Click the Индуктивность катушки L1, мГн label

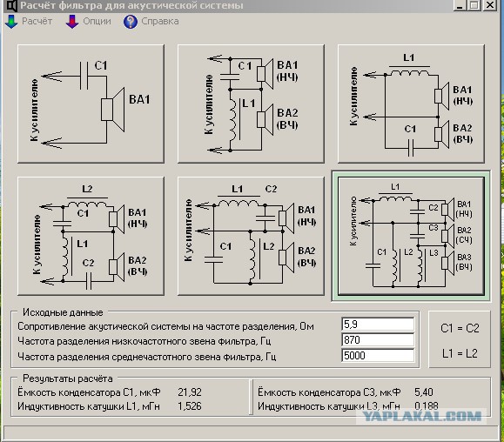[89, 406]
